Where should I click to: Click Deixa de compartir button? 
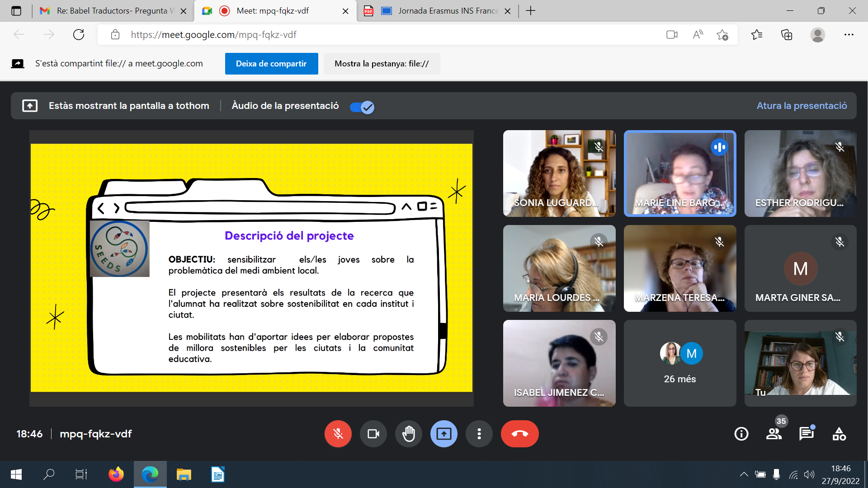click(271, 64)
